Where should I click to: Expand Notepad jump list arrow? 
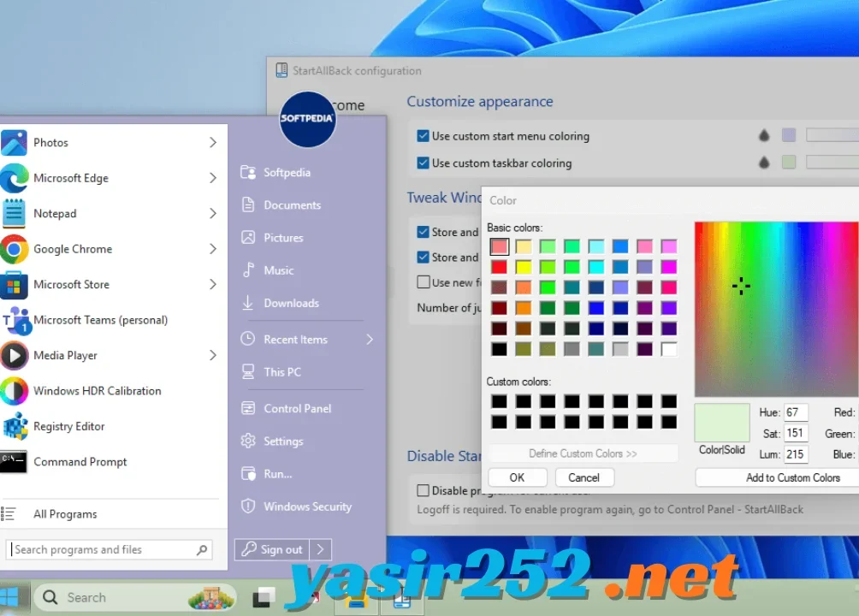(x=213, y=214)
